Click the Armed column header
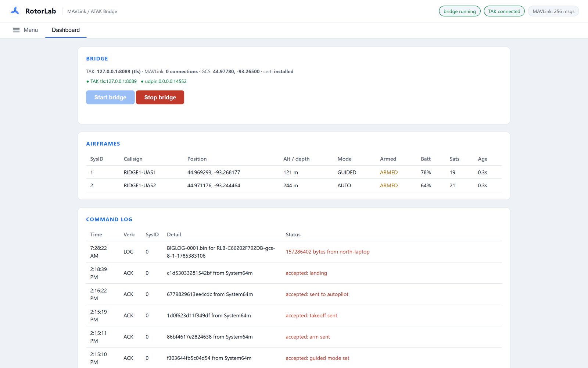This screenshot has height=368, width=588. point(388,159)
